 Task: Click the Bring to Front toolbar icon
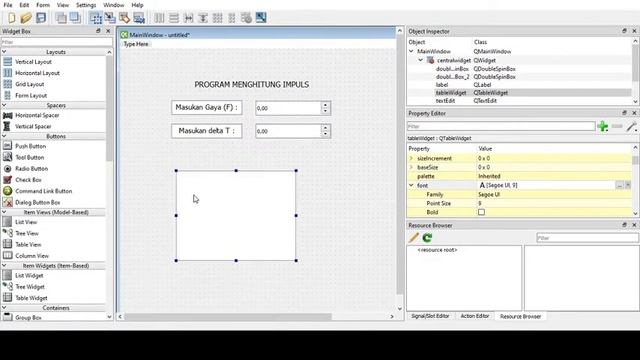pos(75,18)
